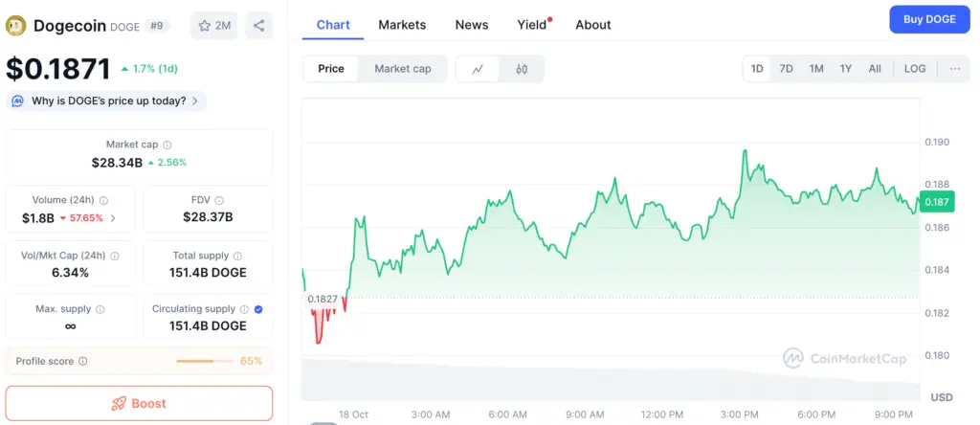Select the 7D time range
The width and height of the screenshot is (980, 425).
click(x=786, y=69)
